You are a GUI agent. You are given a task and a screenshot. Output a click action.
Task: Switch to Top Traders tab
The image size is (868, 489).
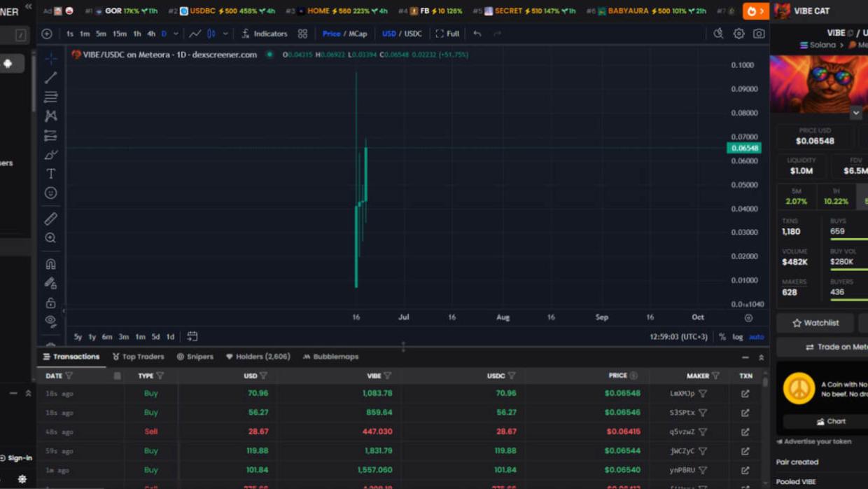click(x=138, y=357)
